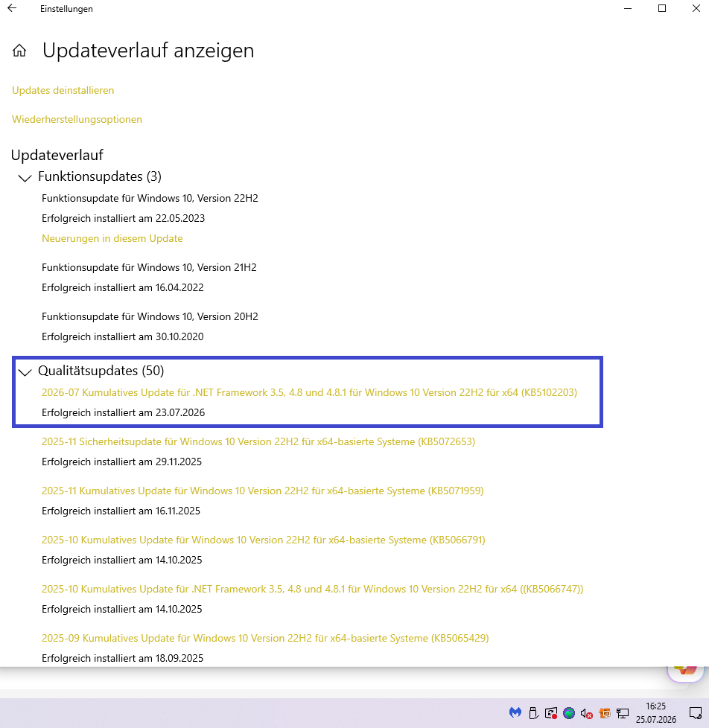Open the notification center icon
This screenshot has width=709, height=728.
tap(696, 712)
